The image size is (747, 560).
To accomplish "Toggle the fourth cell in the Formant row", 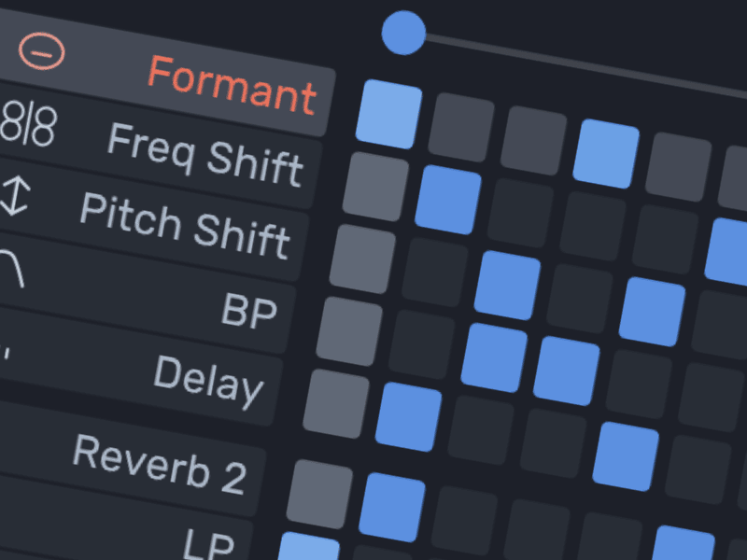I will 606,153.
